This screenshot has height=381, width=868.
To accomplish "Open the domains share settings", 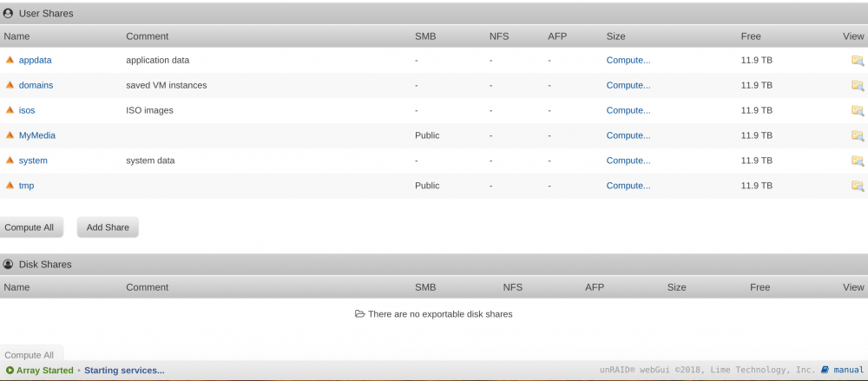I will (x=36, y=85).
